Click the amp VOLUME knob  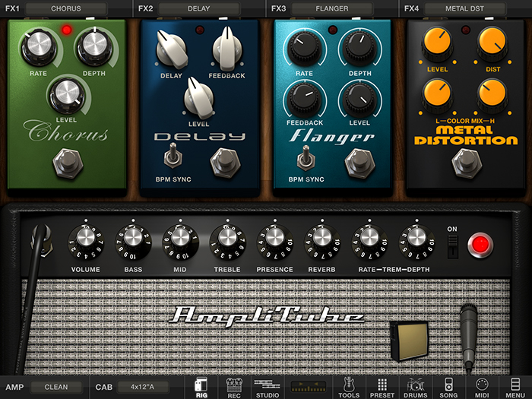[x=86, y=242]
